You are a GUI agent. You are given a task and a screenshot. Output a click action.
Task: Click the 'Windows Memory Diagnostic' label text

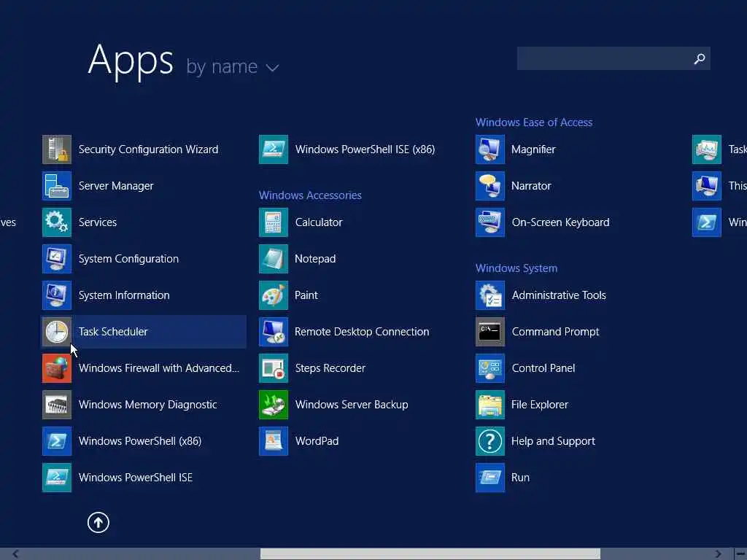(147, 405)
